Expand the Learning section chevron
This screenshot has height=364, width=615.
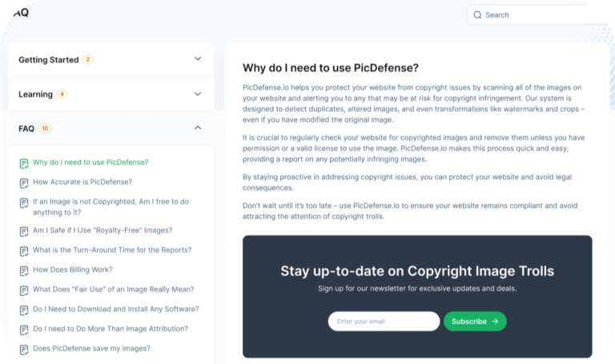[x=198, y=94]
